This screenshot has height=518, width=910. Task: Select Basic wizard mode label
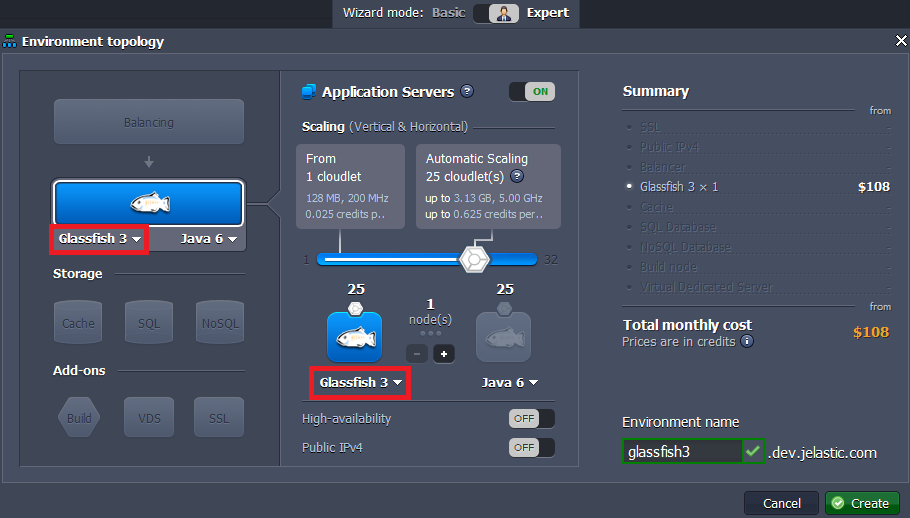[x=449, y=13]
